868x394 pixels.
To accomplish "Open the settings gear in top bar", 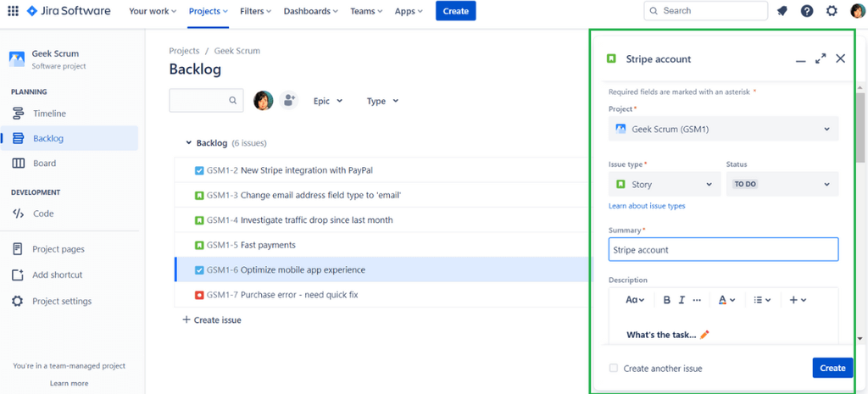I will 832,10.
